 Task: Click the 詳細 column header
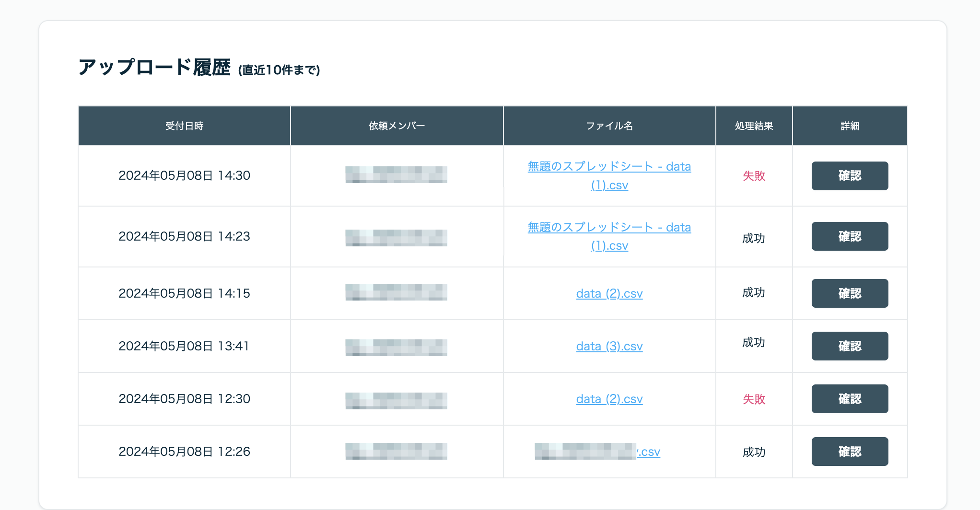tap(850, 126)
